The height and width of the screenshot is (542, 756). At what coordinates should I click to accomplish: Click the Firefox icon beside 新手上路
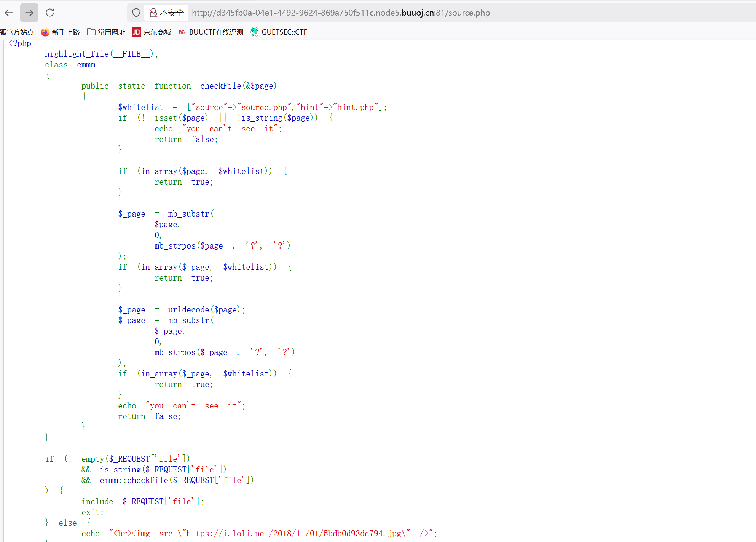pos(45,32)
